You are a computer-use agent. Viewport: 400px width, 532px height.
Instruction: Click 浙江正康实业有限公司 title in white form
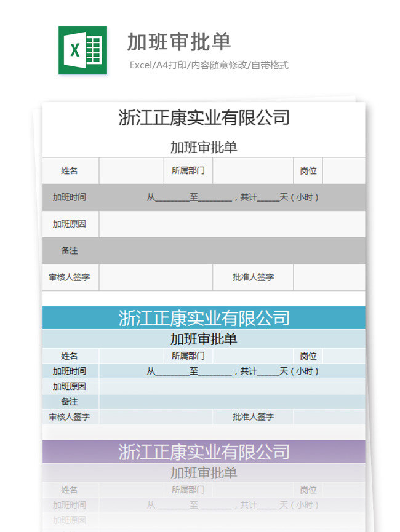point(204,117)
